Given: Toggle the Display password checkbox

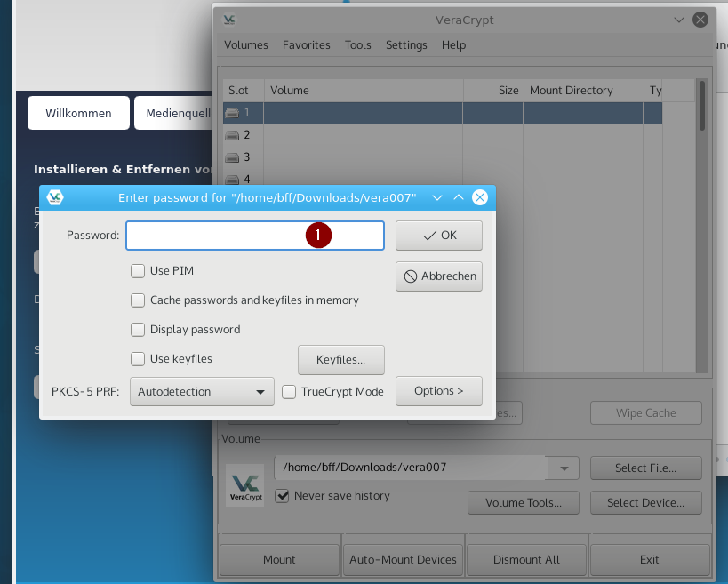Looking at the screenshot, I should 138,330.
